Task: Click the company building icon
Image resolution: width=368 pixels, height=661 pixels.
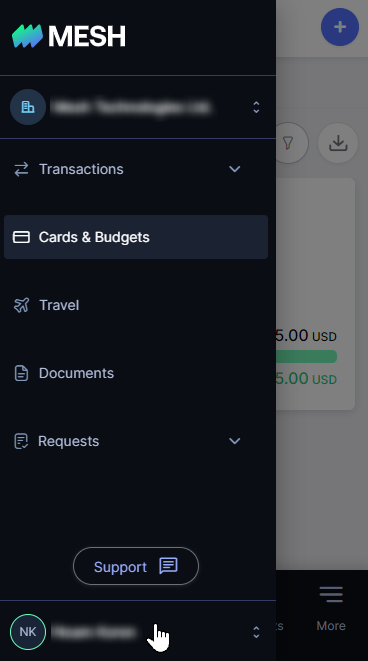Action: pyautogui.click(x=28, y=107)
